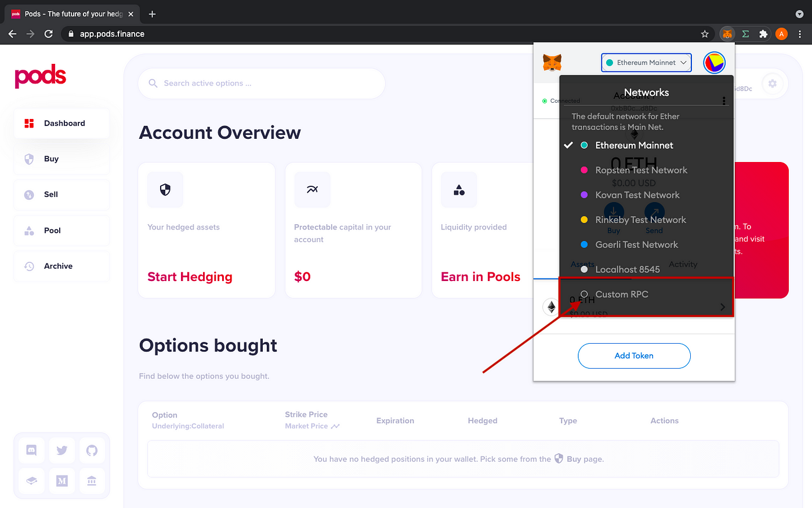Click the Earn in Pools link

pyautogui.click(x=480, y=277)
